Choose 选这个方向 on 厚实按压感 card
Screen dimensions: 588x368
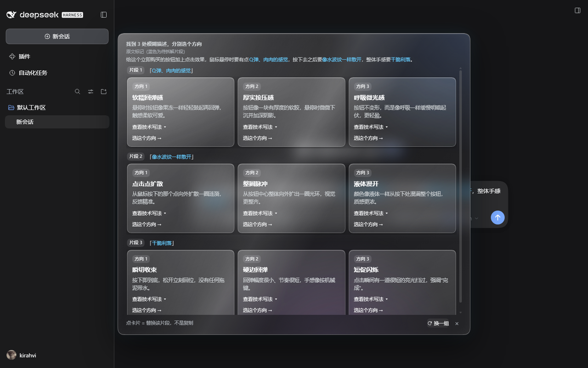click(x=258, y=138)
